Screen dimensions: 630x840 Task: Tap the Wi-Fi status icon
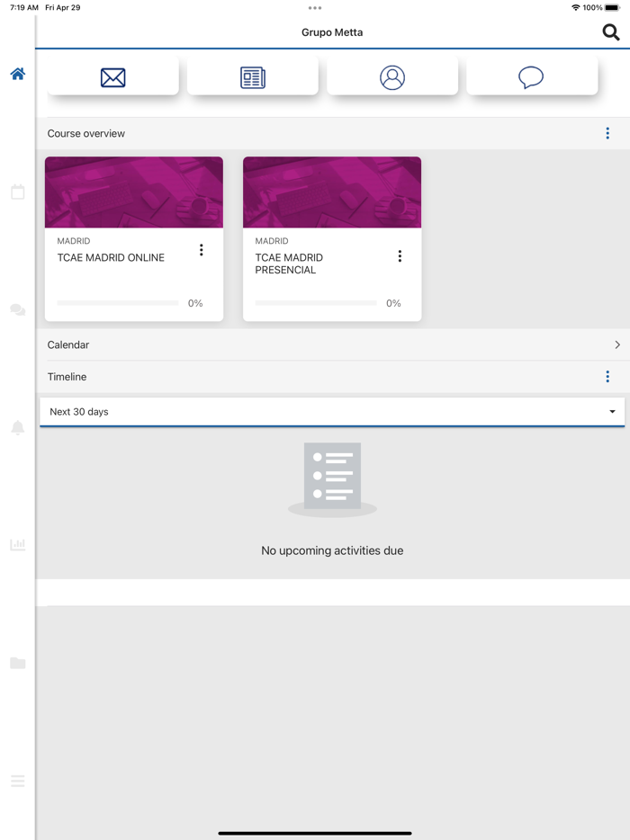576,7
